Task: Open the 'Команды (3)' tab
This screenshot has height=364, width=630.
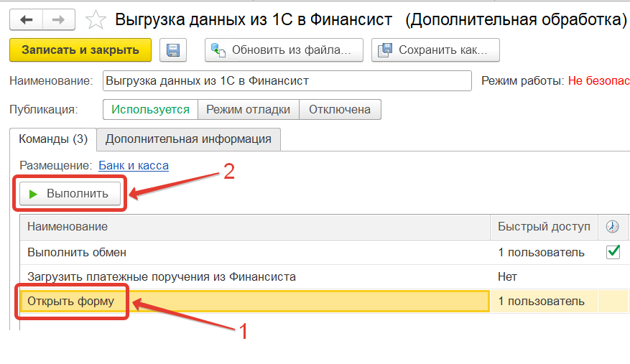Action: coord(53,139)
